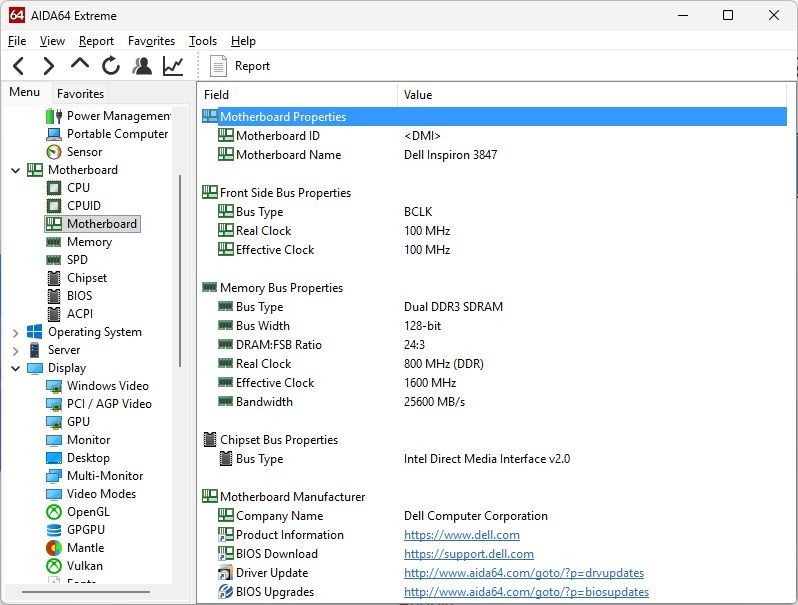Select the Motherboard Properties header row
The image size is (798, 605).
tap(494, 117)
